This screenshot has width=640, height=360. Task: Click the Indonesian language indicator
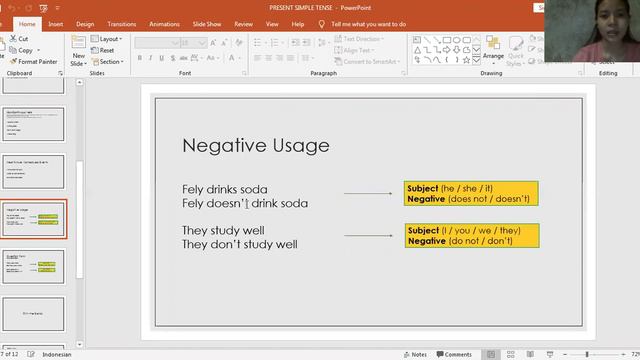click(x=57, y=354)
